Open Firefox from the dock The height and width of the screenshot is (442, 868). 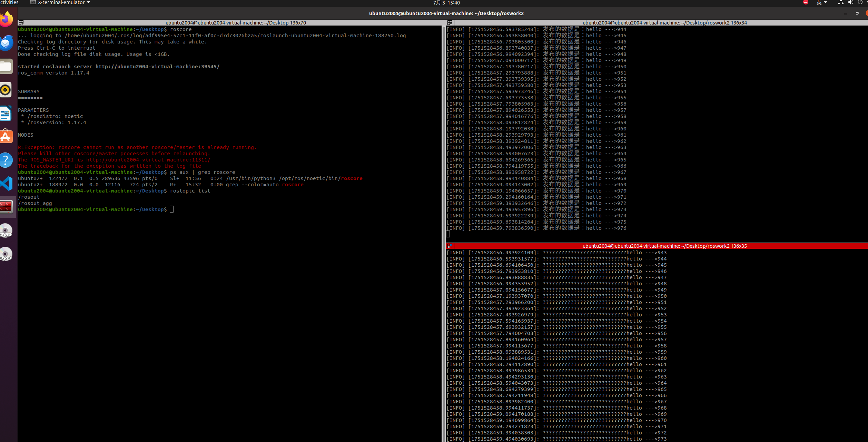6,19
